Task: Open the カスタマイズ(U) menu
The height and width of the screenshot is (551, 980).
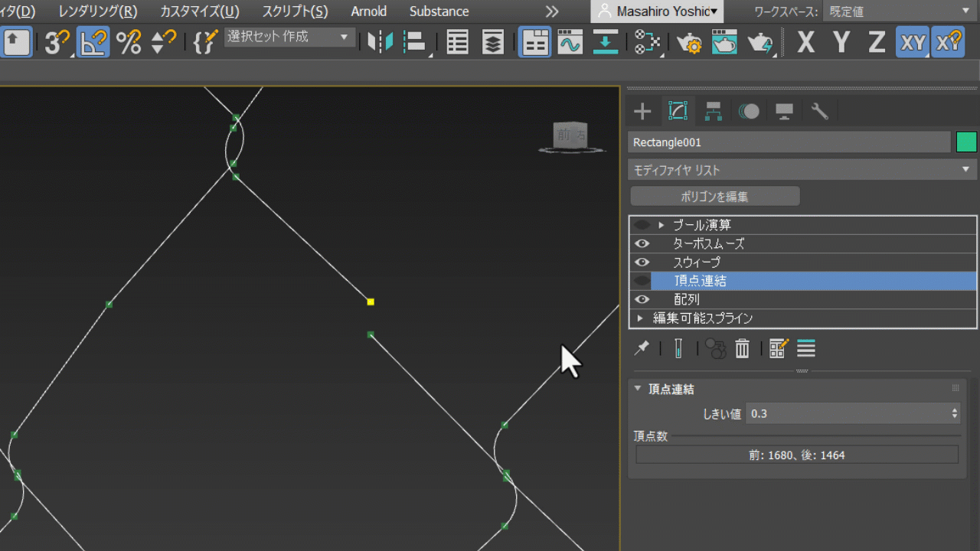Action: pyautogui.click(x=200, y=11)
